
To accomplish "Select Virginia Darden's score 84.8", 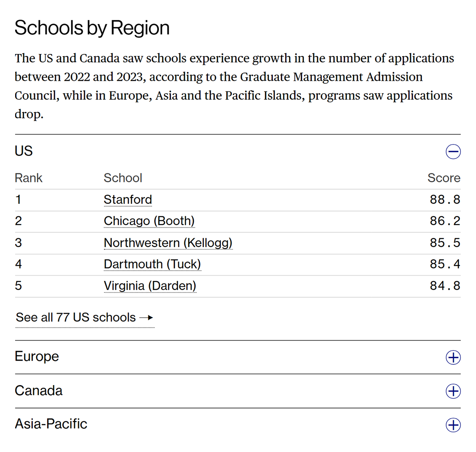I will point(445,286).
